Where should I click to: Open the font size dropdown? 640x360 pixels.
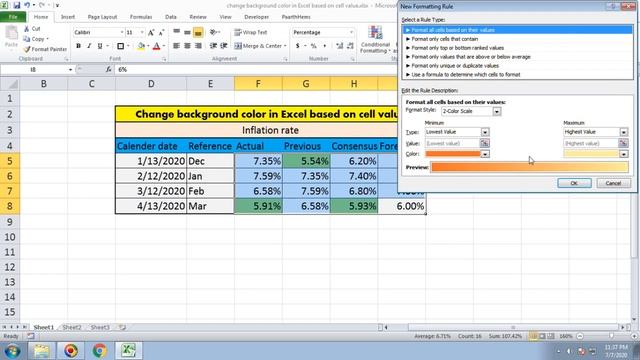142,32
